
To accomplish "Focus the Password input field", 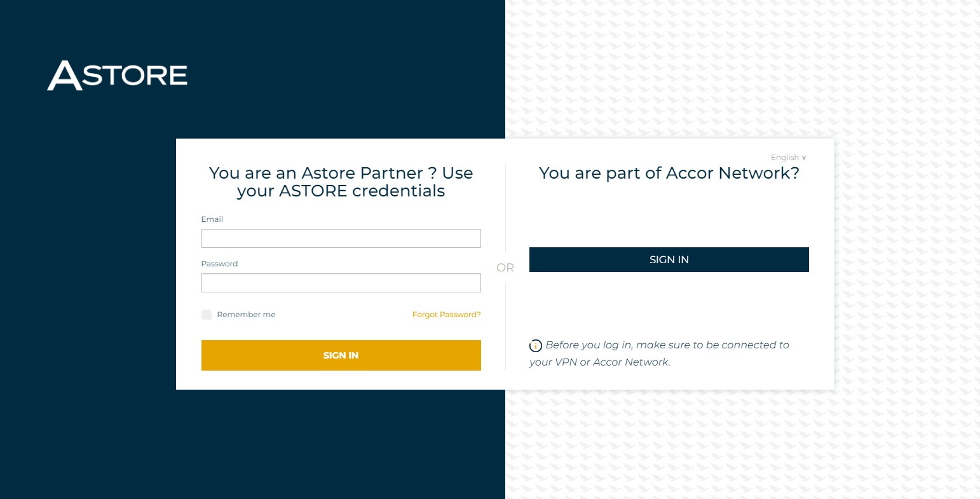I will tap(341, 283).
